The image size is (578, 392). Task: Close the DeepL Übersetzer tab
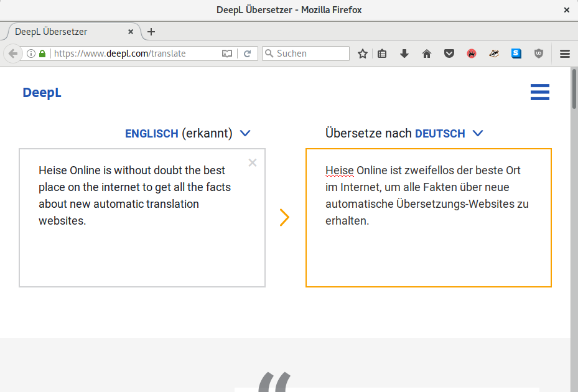point(131,32)
